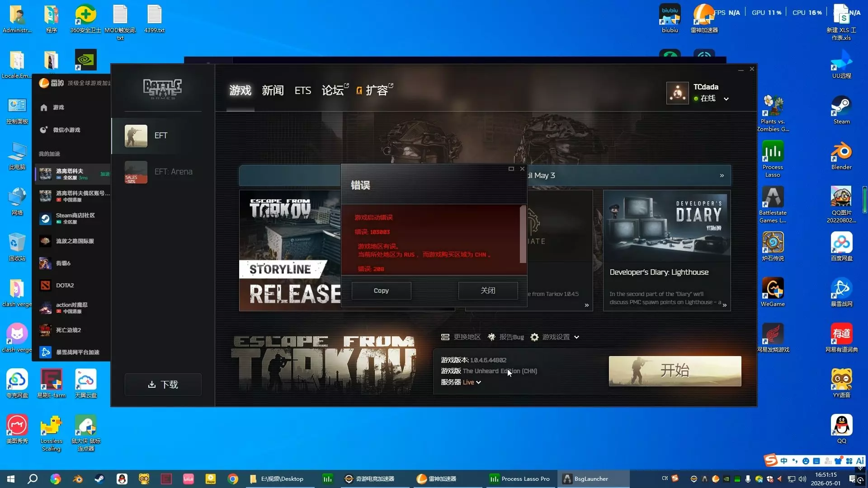Open 回收站 recycle bin icon
Viewport: 868px width, 488px height.
[x=17, y=247]
